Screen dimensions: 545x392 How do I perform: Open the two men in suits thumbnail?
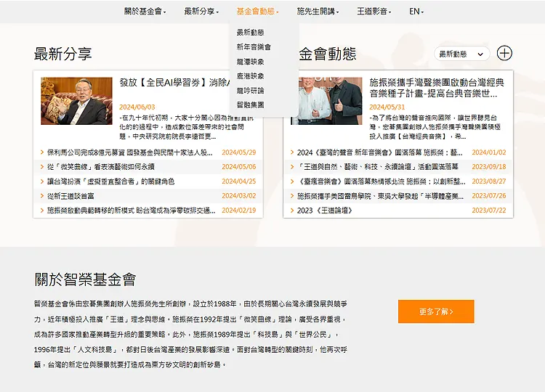point(326,101)
